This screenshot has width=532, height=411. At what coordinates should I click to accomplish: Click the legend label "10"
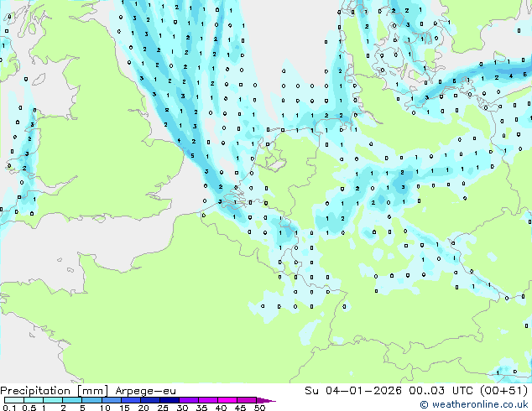pos(105,408)
